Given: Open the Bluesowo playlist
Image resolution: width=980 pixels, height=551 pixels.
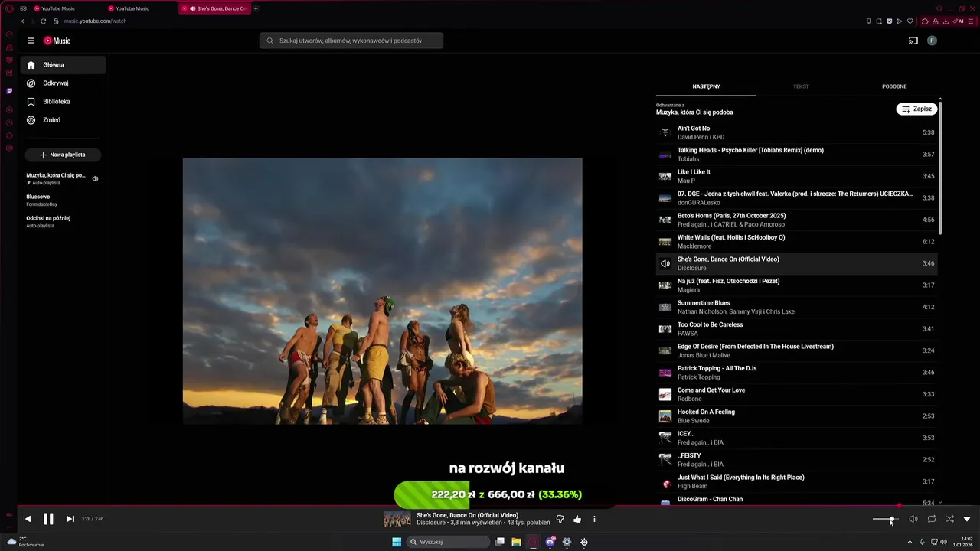Looking at the screenshot, I should (63, 200).
